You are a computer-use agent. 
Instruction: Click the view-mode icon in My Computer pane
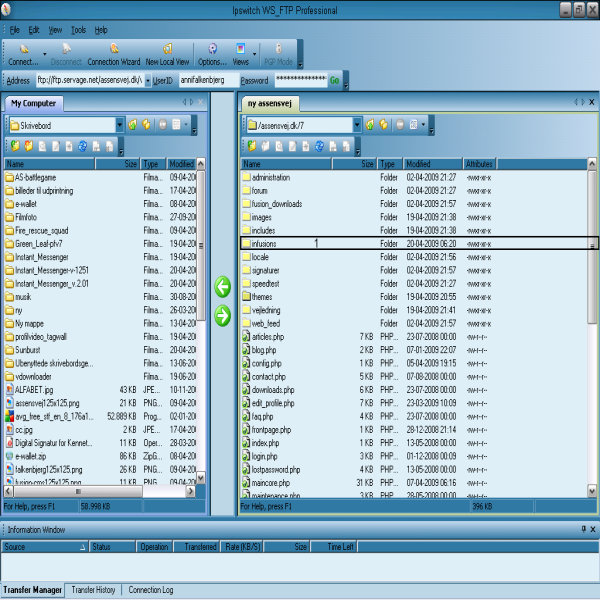point(176,125)
